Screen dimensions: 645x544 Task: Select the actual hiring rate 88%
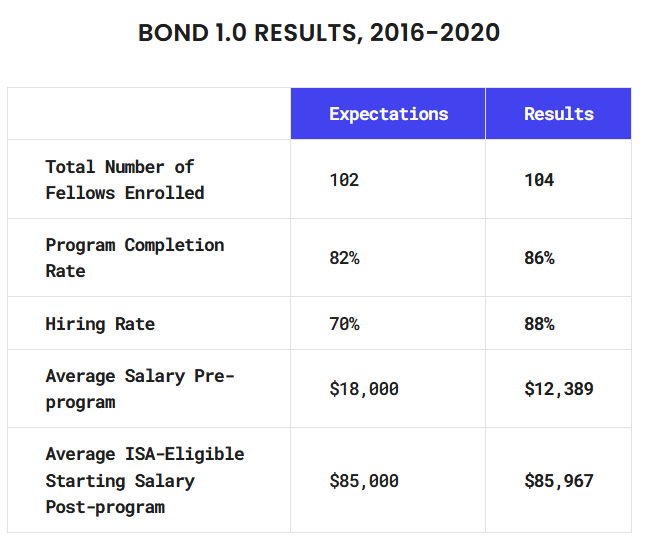pos(539,324)
